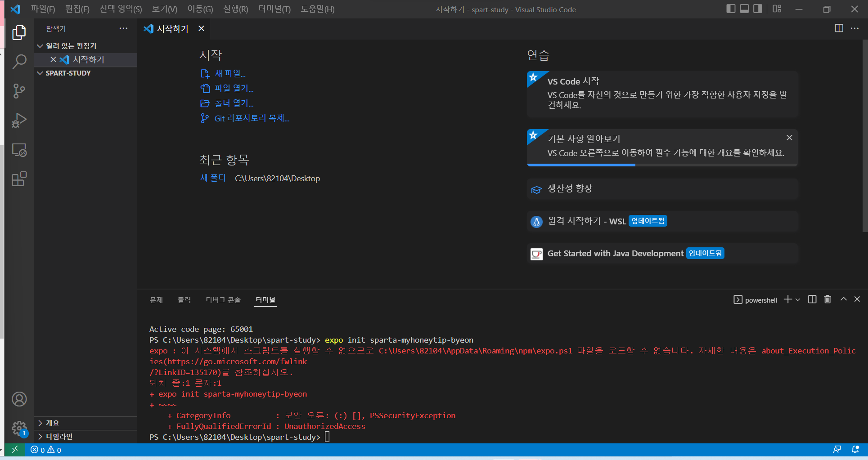Click the 폴더 열기... link
The image size is (868, 460).
234,103
